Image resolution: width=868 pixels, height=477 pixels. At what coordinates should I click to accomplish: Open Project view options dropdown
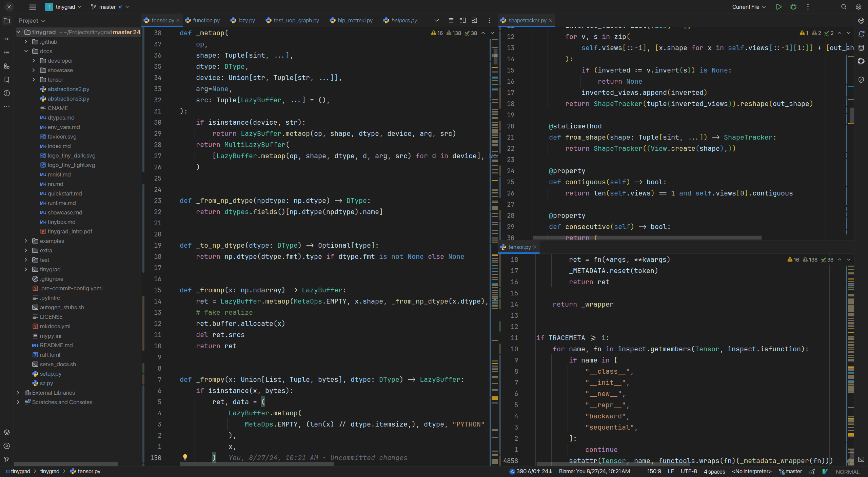pyautogui.click(x=32, y=21)
